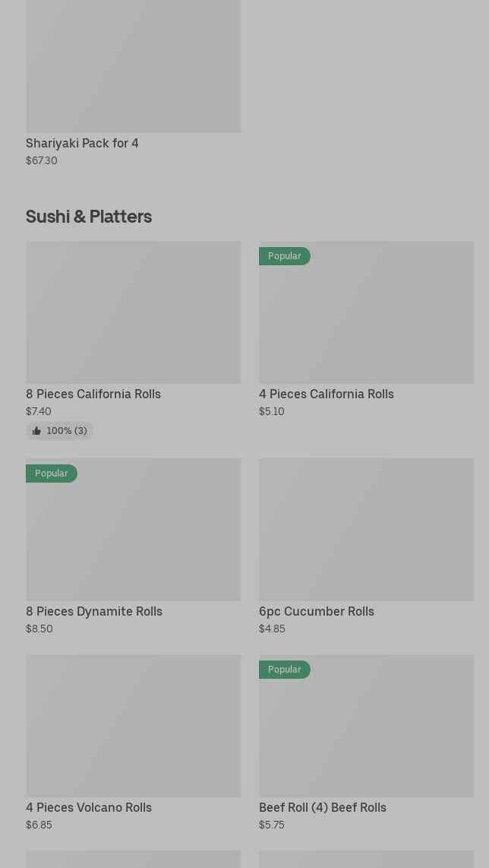
Task: Click the 8 Pieces California Rolls name
Action: pos(93,394)
